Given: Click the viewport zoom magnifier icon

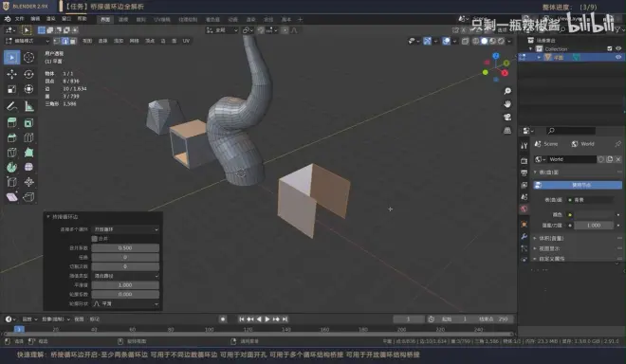Looking at the screenshot, I should (x=507, y=91).
